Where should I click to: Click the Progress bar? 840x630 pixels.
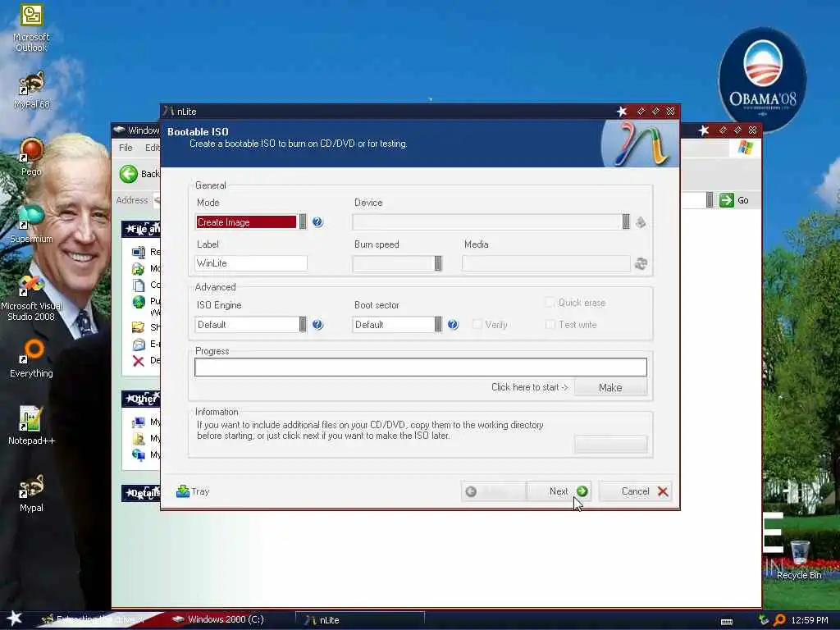[x=421, y=367]
